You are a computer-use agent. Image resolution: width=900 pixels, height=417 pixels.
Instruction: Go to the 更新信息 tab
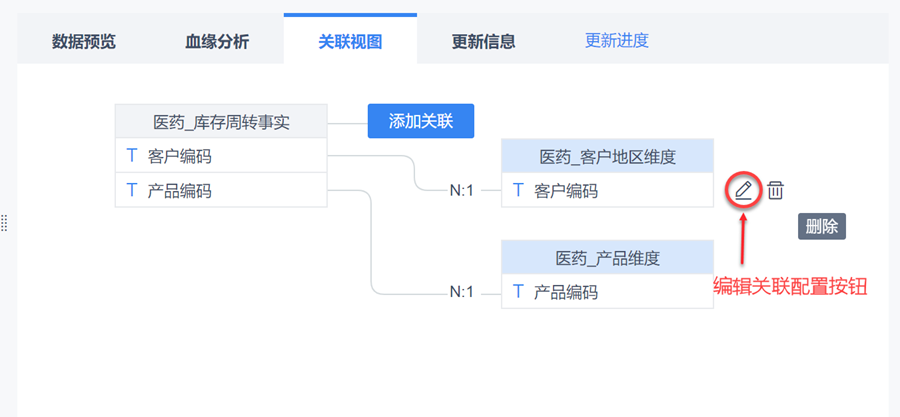[483, 42]
